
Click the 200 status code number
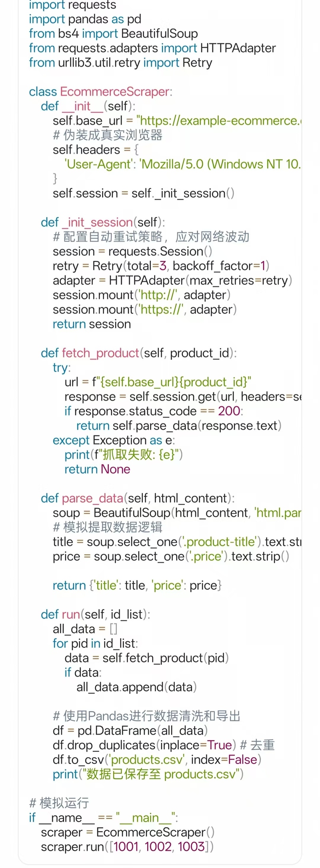click(229, 411)
